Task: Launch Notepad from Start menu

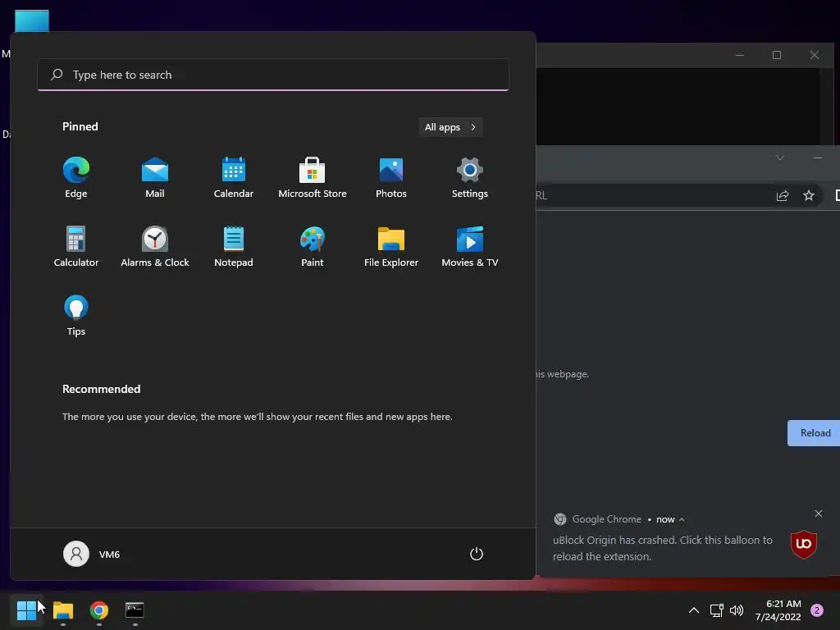Action: click(234, 246)
